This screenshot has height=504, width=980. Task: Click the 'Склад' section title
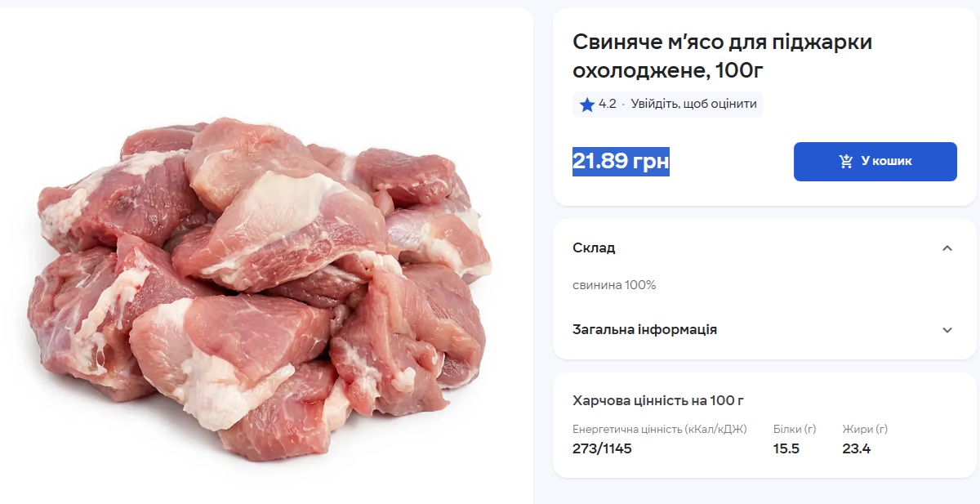pyautogui.click(x=594, y=248)
